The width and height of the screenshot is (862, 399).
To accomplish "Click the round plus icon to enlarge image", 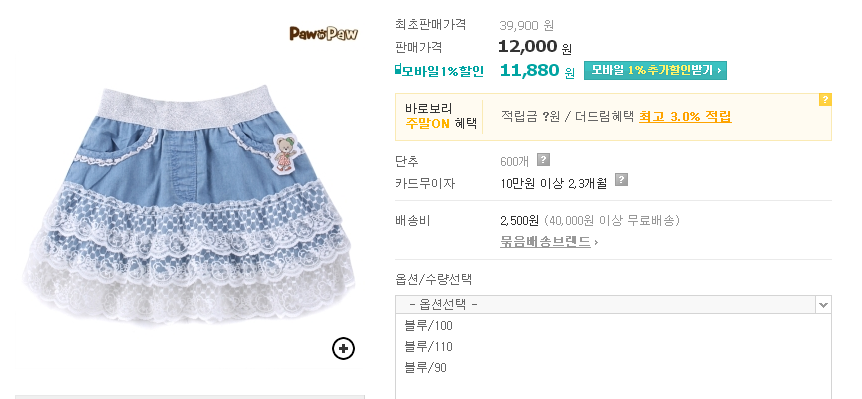I will tap(344, 348).
